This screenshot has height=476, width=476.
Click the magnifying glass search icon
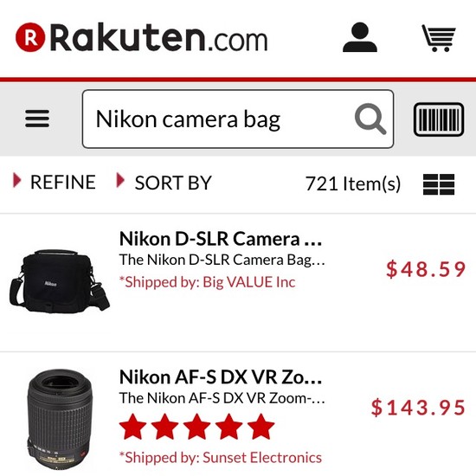[370, 119]
